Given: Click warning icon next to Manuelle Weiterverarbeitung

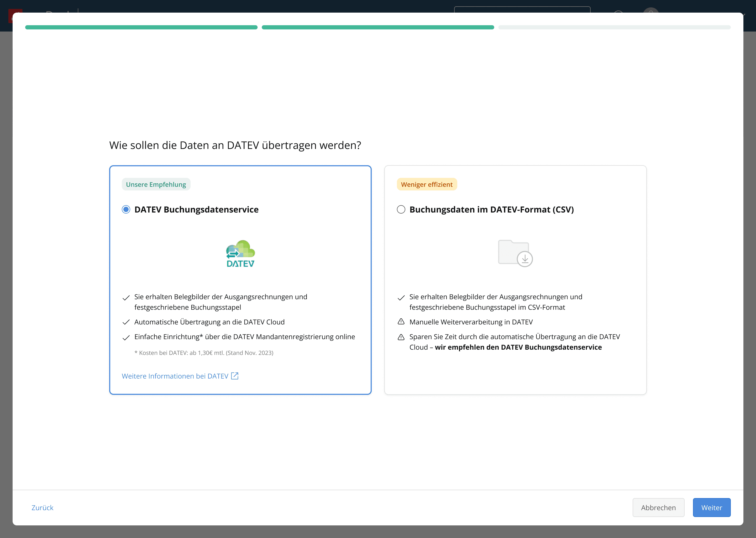Looking at the screenshot, I should (401, 322).
